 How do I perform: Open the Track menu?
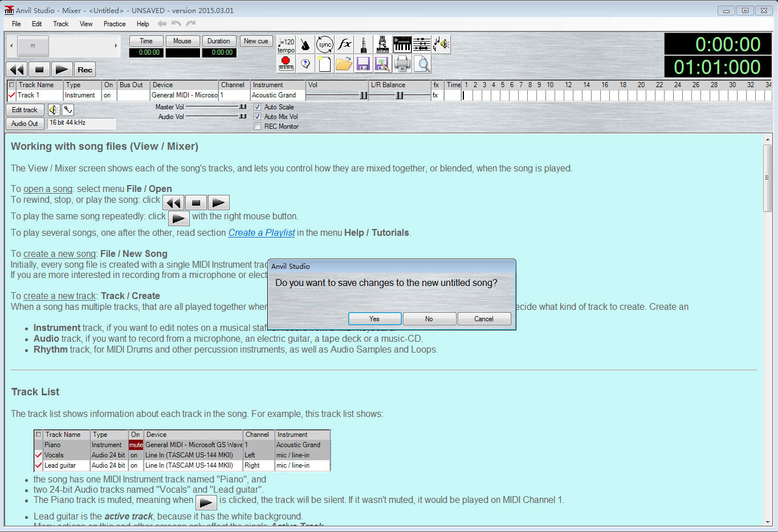[61, 24]
